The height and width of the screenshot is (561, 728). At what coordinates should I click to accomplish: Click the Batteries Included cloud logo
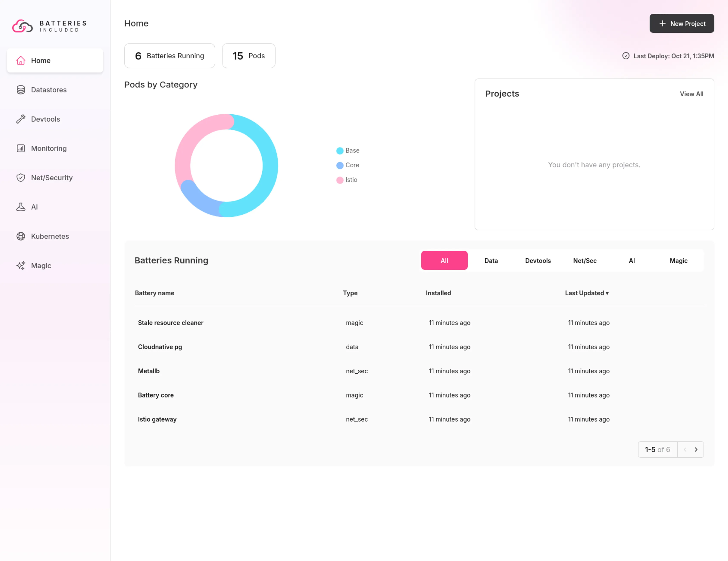click(22, 26)
